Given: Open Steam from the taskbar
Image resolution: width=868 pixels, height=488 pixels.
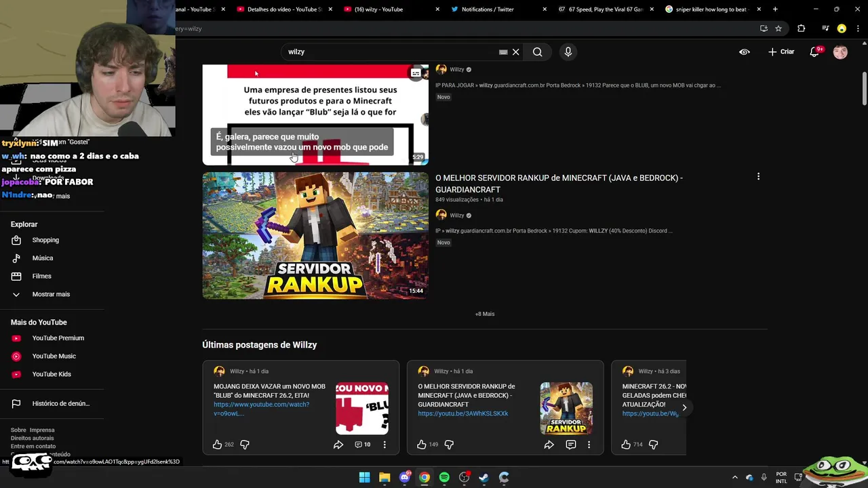Looking at the screenshot, I should [x=484, y=477].
